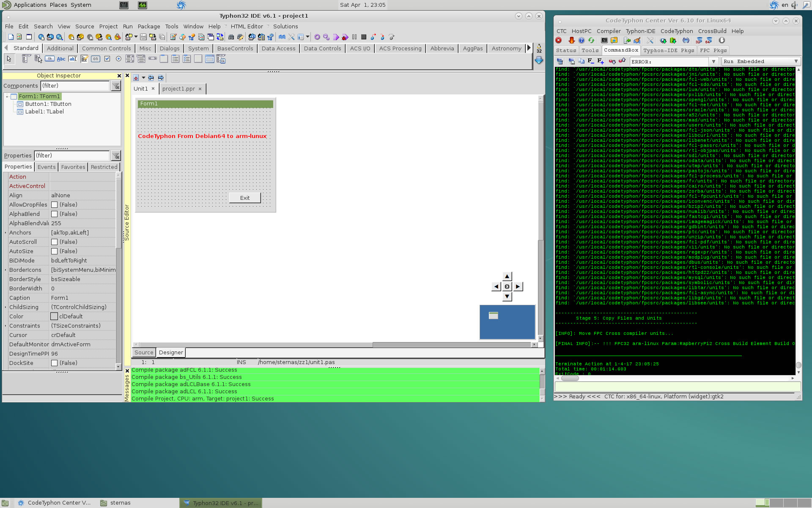Select the clDefault Color swatch
Image resolution: width=812 pixels, height=508 pixels.
point(54,317)
